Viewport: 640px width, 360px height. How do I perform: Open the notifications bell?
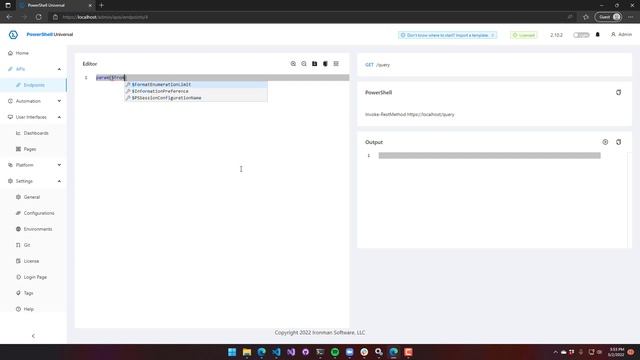[x=598, y=35]
